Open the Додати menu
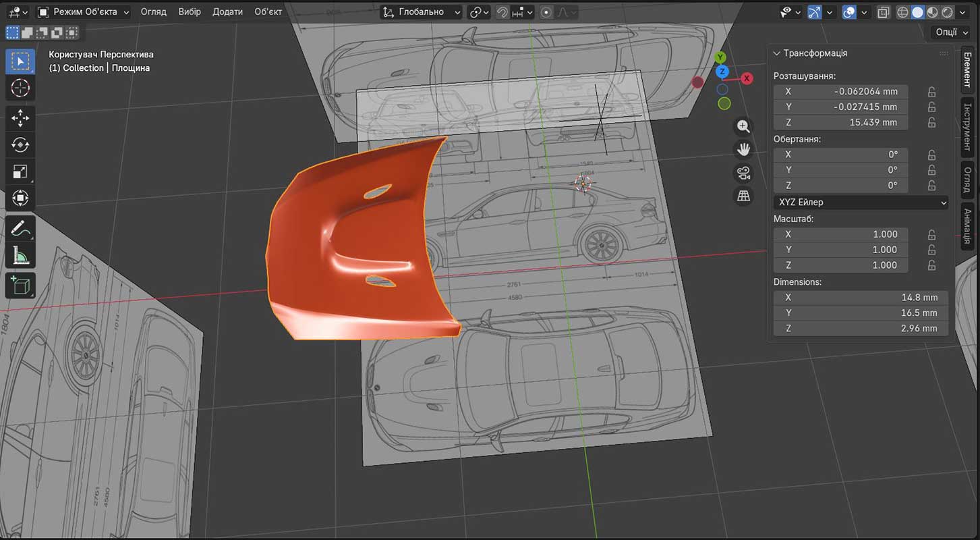This screenshot has height=540, width=980. (x=227, y=12)
